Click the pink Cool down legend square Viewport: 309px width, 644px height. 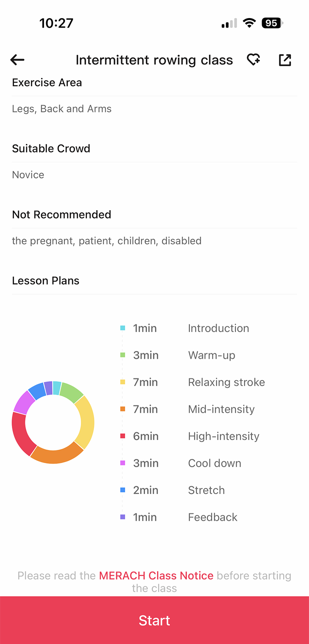click(123, 463)
